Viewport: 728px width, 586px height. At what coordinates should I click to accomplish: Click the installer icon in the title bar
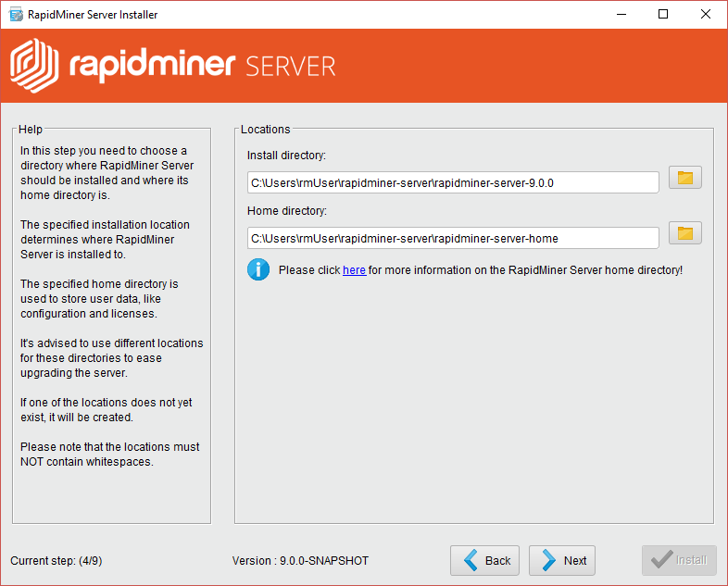point(14,14)
